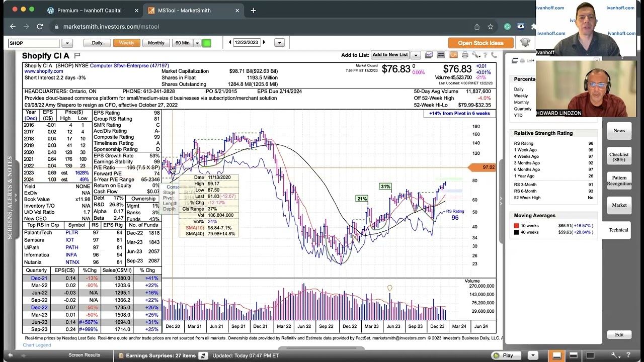
Task: Click the help question mark icon in chart toolbar
Action: (x=486, y=55)
